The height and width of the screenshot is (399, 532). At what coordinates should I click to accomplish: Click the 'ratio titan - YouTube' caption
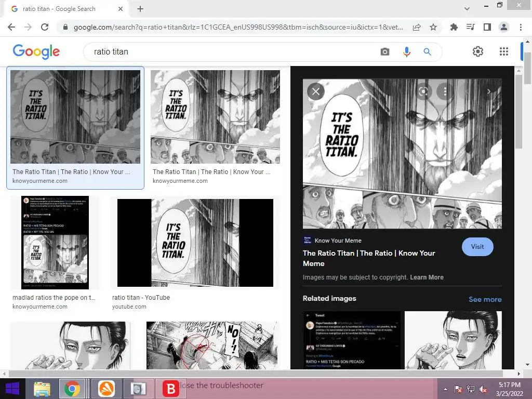click(x=141, y=298)
